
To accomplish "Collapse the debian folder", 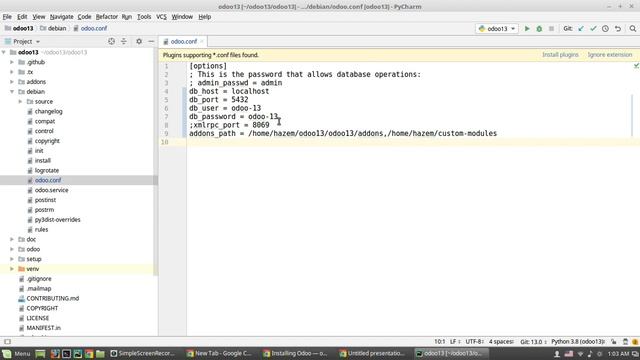I will (x=12, y=92).
